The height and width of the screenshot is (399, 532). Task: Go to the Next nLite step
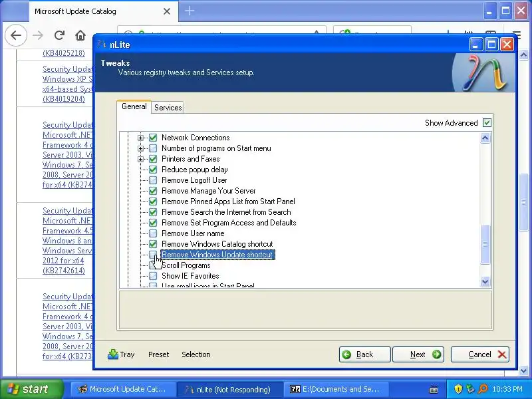[x=418, y=354]
